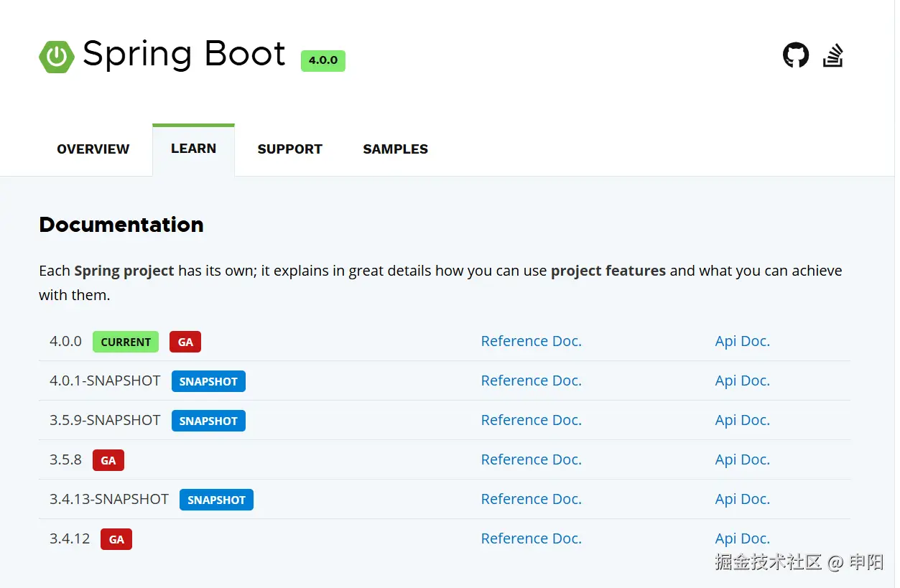Click the 4.0.0 version badge in header
Viewport: 900px width, 588px height.
[323, 60]
